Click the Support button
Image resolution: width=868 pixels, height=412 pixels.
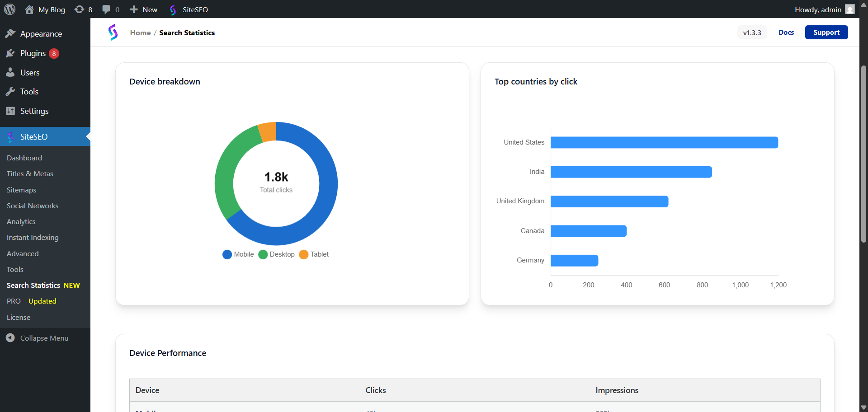point(826,33)
